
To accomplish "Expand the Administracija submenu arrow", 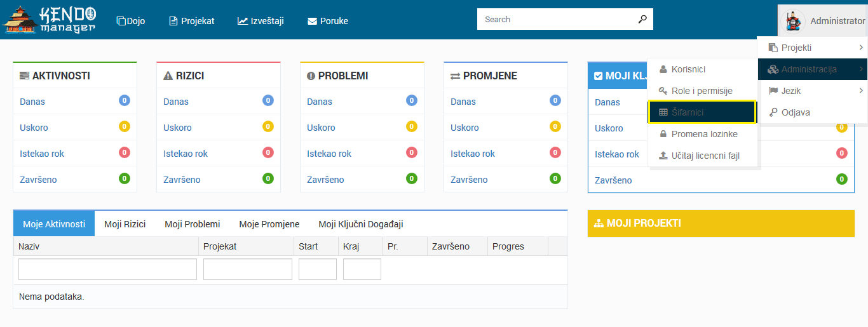I will [860, 69].
